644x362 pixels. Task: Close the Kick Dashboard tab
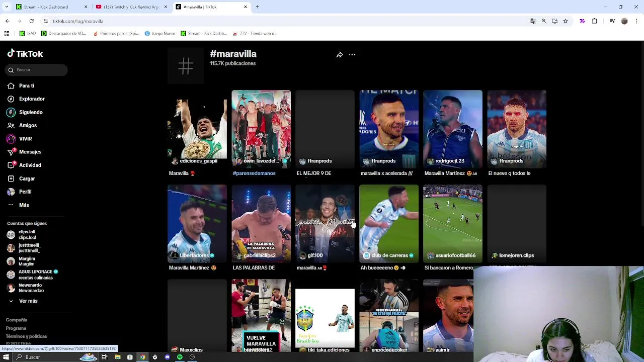click(86, 7)
